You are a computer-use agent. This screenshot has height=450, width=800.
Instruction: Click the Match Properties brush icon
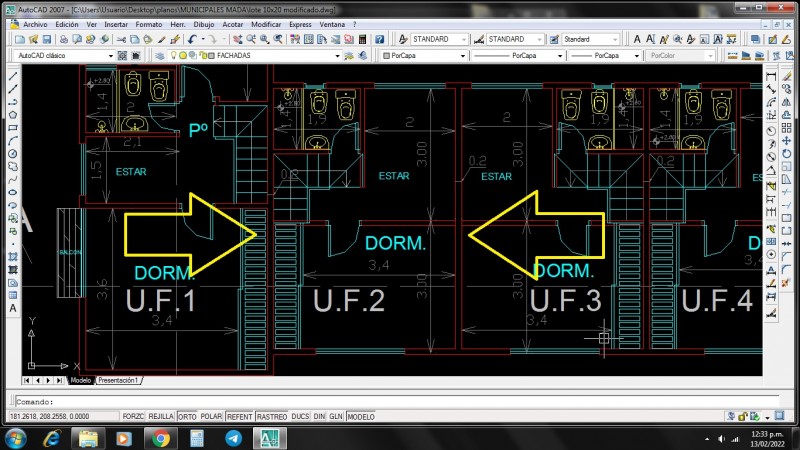click(175, 39)
